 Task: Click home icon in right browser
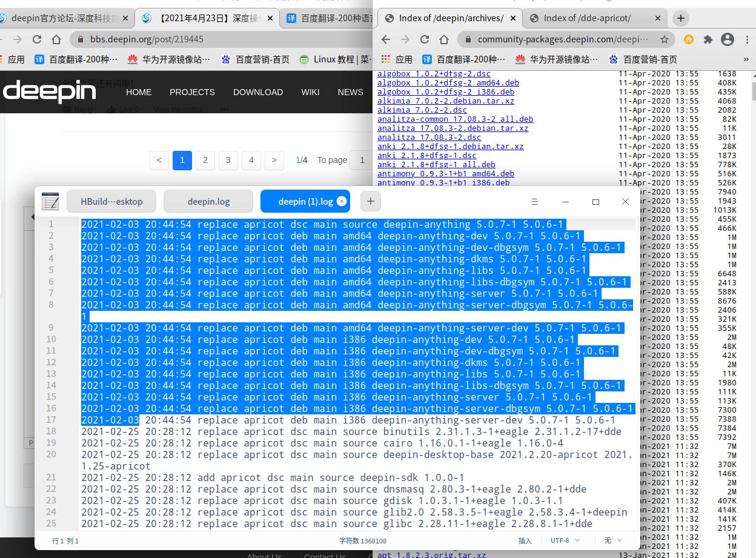444,39
